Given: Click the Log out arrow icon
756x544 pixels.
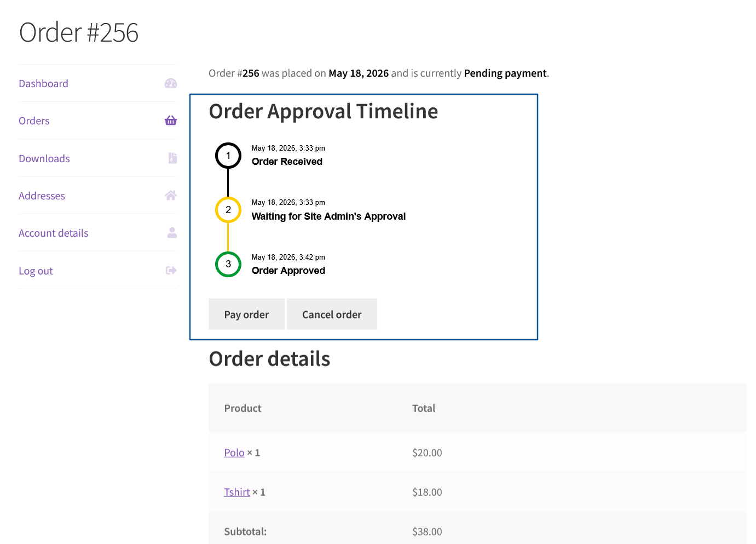Looking at the screenshot, I should tap(171, 271).
